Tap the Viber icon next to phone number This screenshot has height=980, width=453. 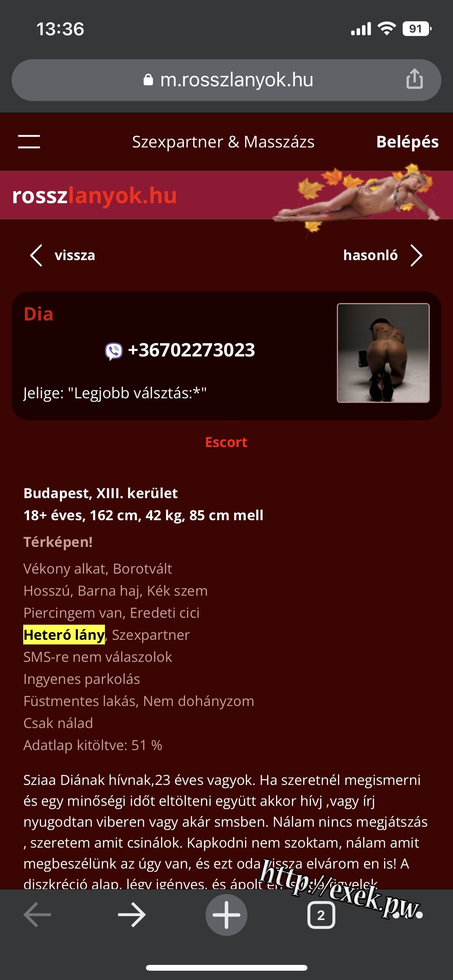114,351
